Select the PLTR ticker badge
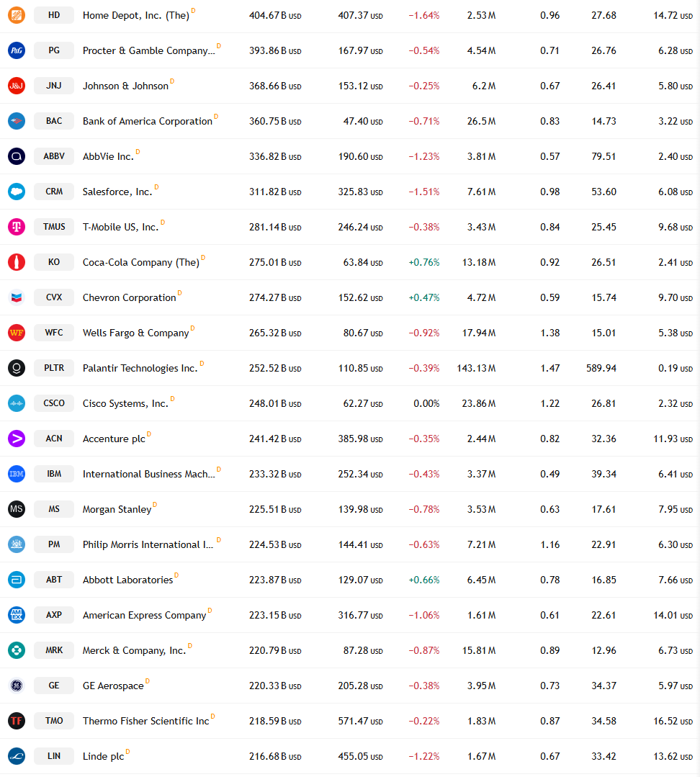 54,368
